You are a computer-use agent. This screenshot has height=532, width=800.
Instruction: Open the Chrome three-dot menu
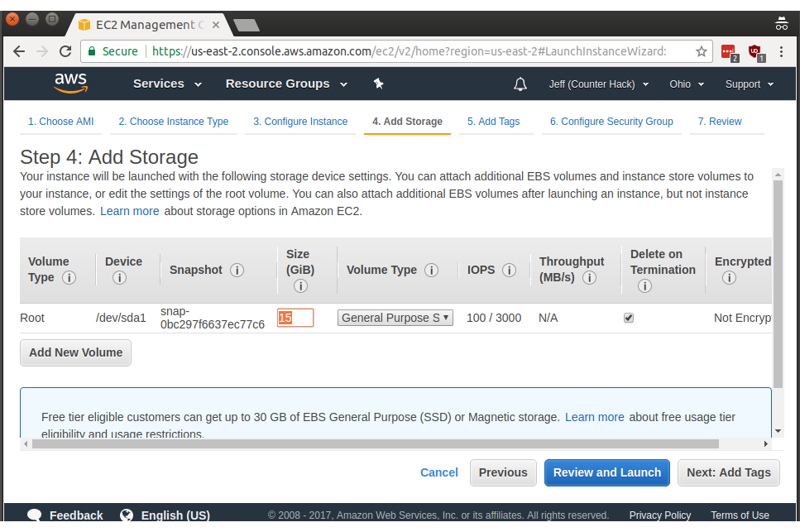coord(781,51)
